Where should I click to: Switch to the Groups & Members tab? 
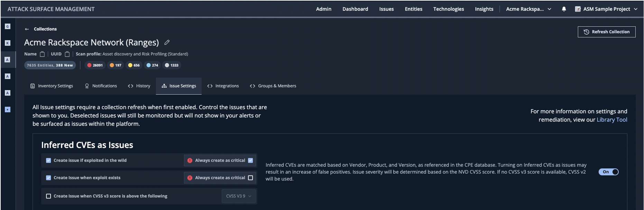pos(273,86)
